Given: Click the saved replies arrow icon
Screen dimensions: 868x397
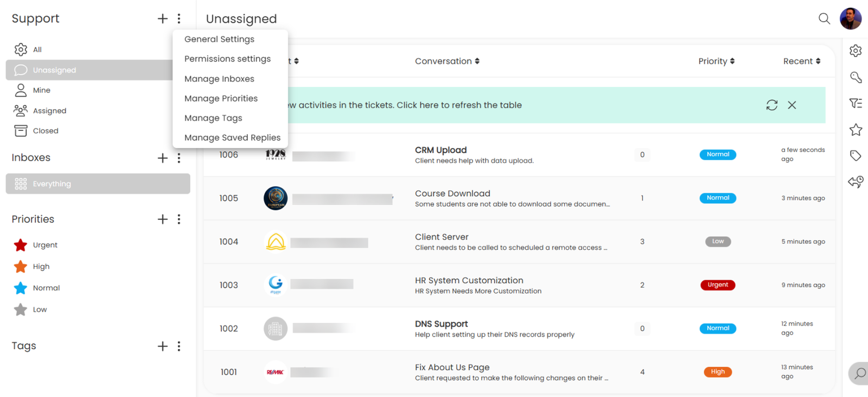Looking at the screenshot, I should (856, 181).
